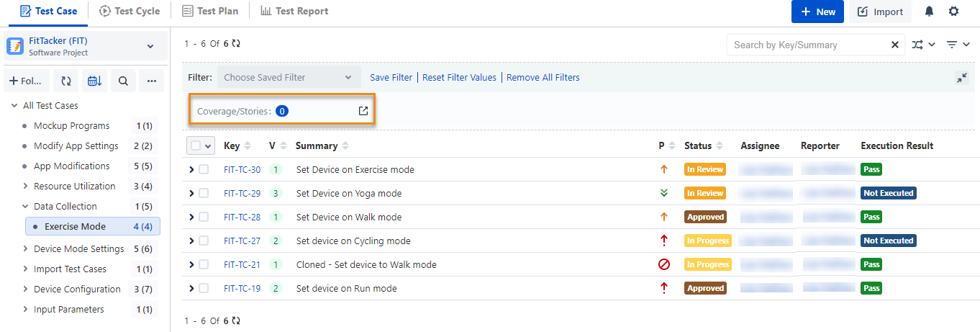Expand the Resource Utilization folder
This screenshot has height=332, width=980.
coord(24,186)
